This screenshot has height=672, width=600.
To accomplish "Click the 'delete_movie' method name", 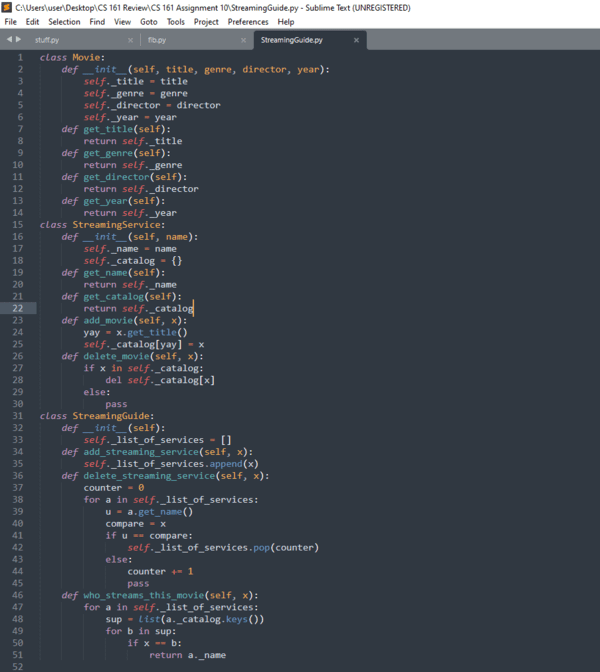I will [117, 356].
